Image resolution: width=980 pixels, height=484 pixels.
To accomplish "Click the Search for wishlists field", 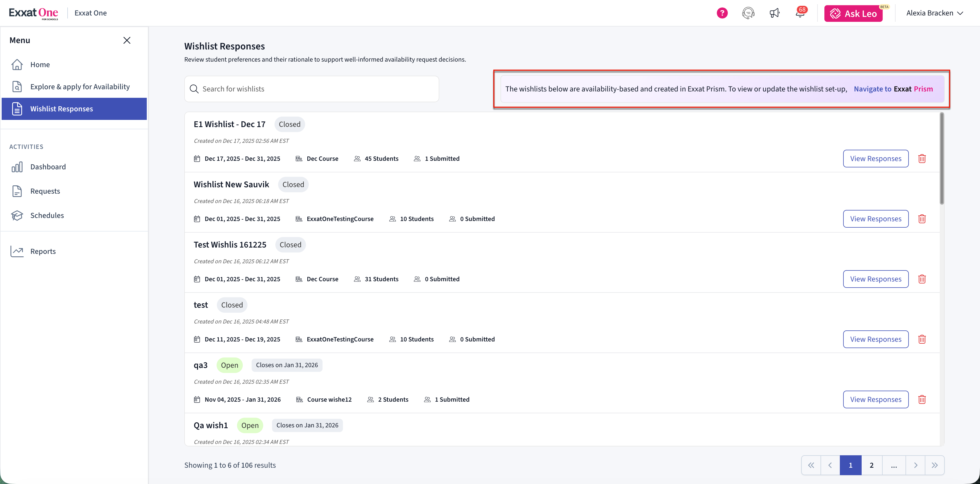I will (311, 89).
